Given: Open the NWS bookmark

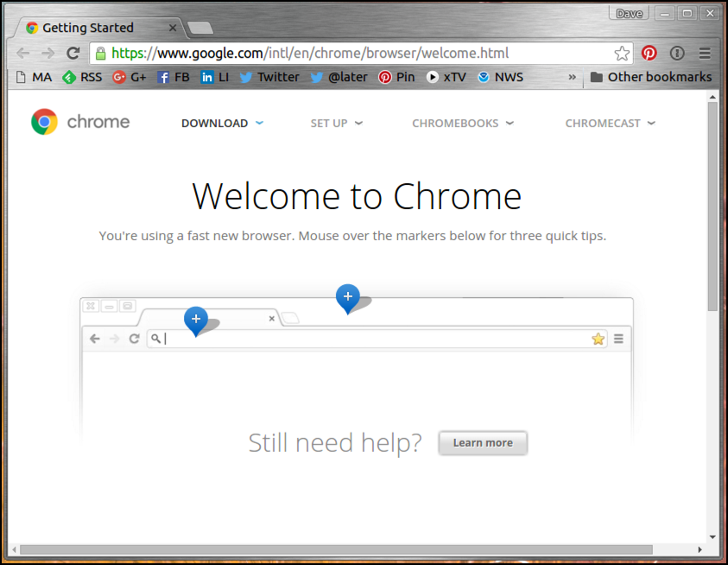Looking at the screenshot, I should point(501,77).
